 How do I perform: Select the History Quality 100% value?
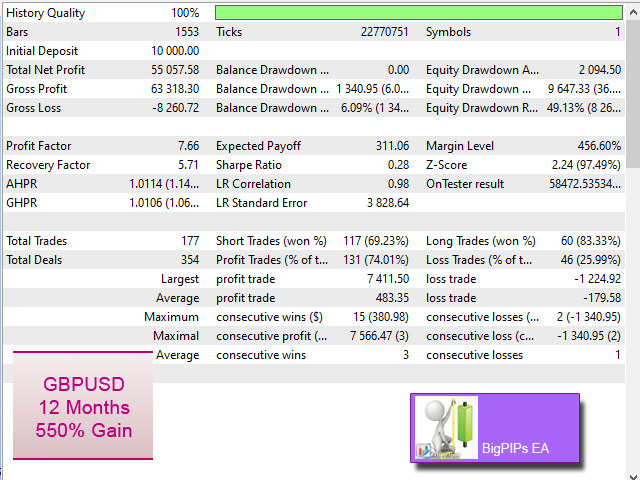[x=185, y=13]
